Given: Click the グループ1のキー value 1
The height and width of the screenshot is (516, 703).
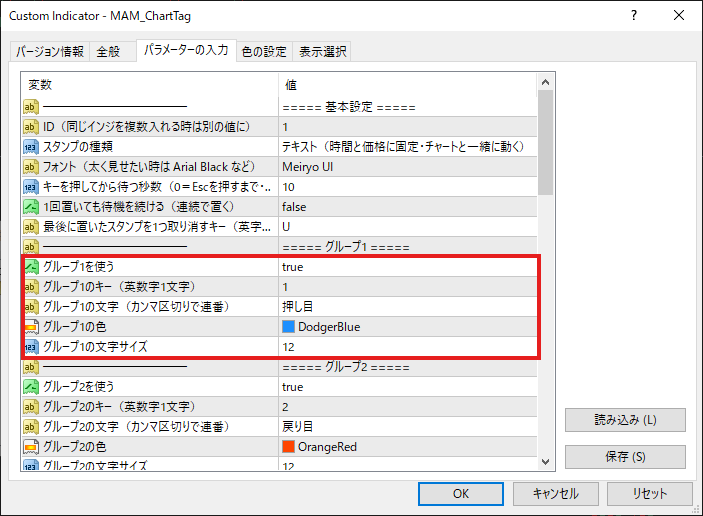Looking at the screenshot, I should tap(408, 286).
